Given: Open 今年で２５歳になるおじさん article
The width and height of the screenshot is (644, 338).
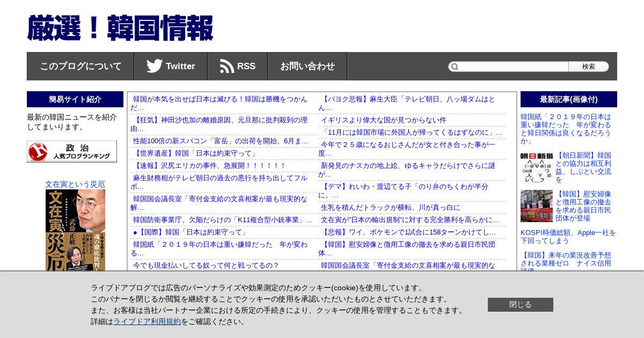Looking at the screenshot, I should click(x=408, y=149).
